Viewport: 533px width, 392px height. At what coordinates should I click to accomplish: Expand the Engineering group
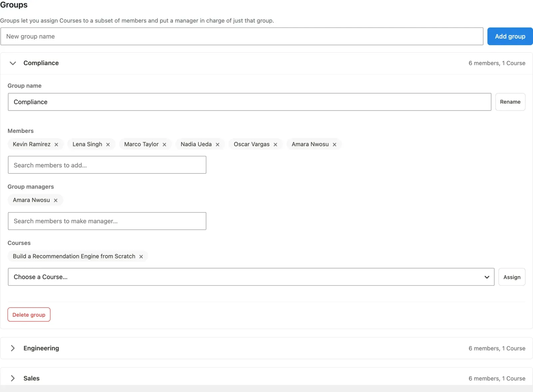(13, 348)
